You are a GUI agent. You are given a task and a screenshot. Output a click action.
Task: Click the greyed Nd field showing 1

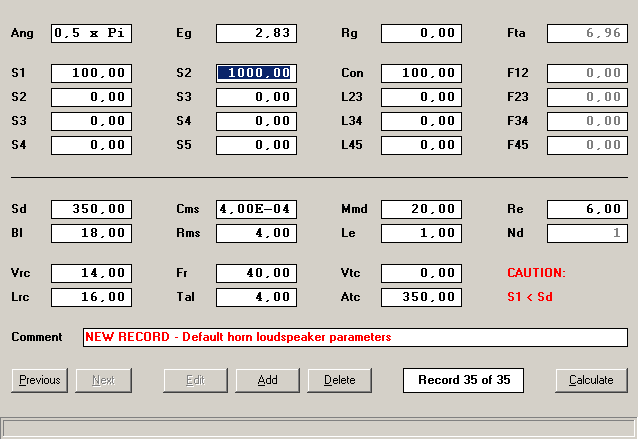click(587, 233)
